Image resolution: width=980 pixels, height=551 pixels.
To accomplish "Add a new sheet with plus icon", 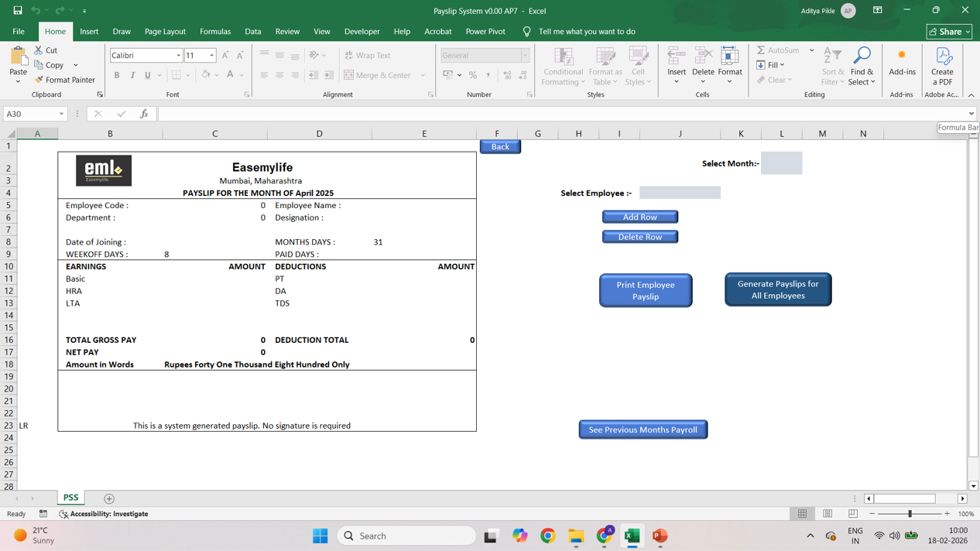I will point(109,498).
